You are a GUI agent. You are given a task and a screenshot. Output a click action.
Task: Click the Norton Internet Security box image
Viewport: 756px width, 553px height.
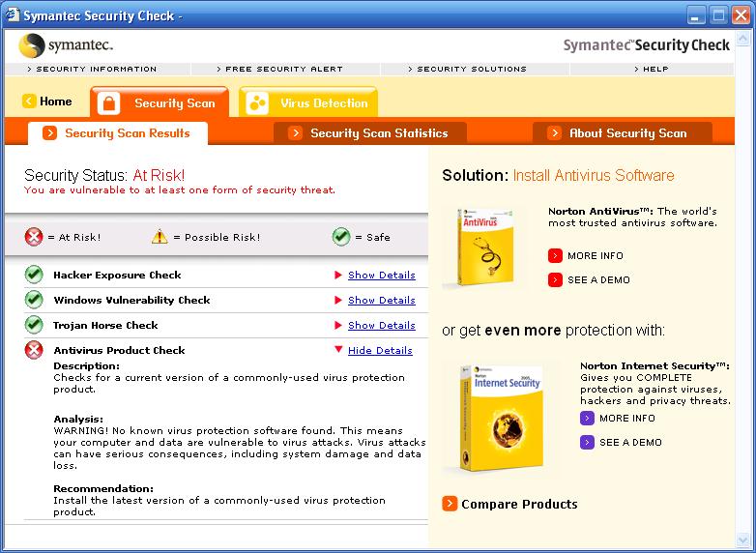(502, 417)
